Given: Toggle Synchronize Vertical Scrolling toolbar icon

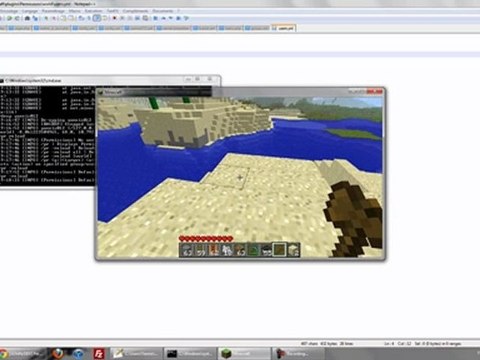Looking at the screenshot, I should point(63,18).
